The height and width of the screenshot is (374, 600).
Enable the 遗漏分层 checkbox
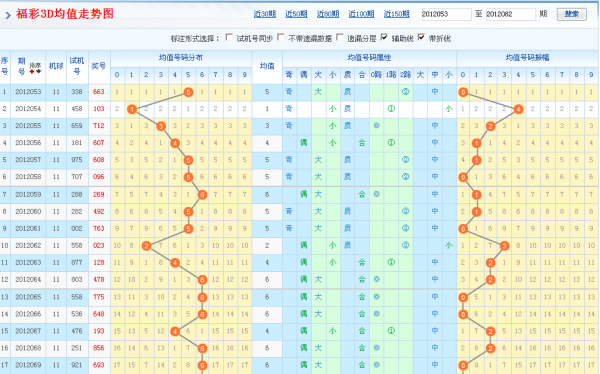tap(340, 37)
